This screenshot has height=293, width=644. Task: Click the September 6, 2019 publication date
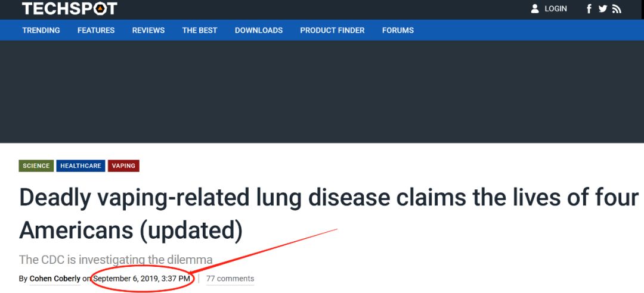(142, 279)
